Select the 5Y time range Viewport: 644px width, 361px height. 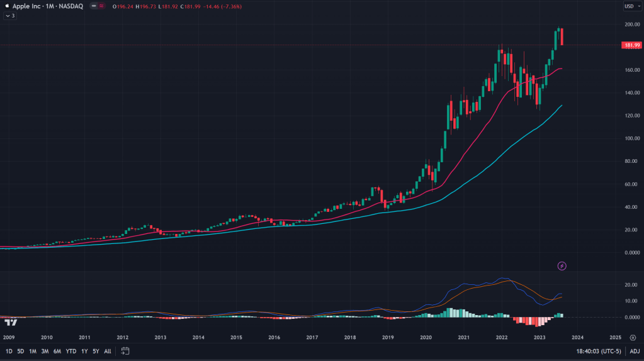96,351
